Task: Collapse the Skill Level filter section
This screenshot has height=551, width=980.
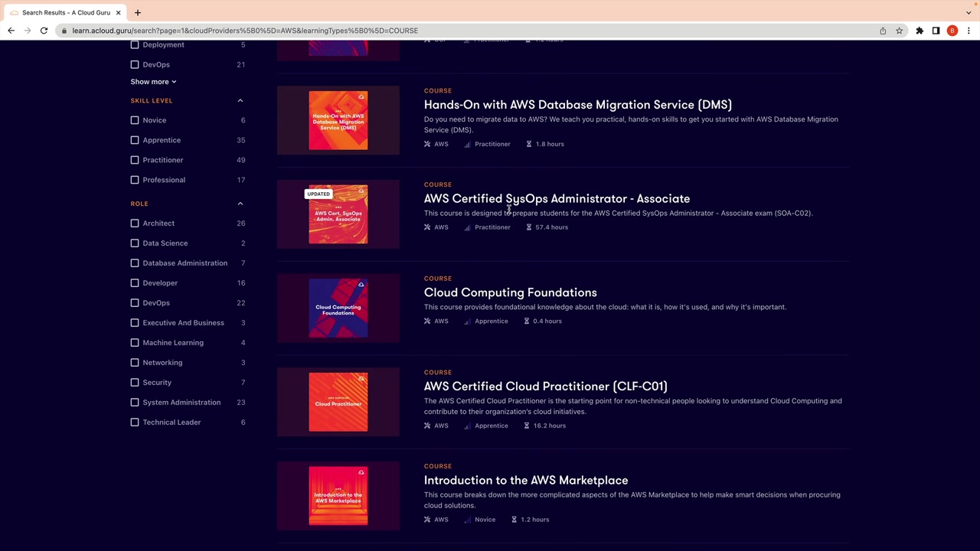Action: pyautogui.click(x=240, y=100)
